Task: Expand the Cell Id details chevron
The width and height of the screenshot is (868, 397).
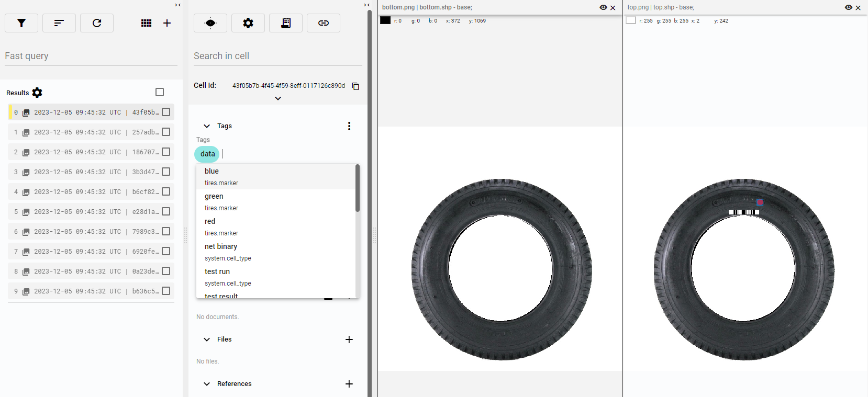Action: tap(278, 98)
